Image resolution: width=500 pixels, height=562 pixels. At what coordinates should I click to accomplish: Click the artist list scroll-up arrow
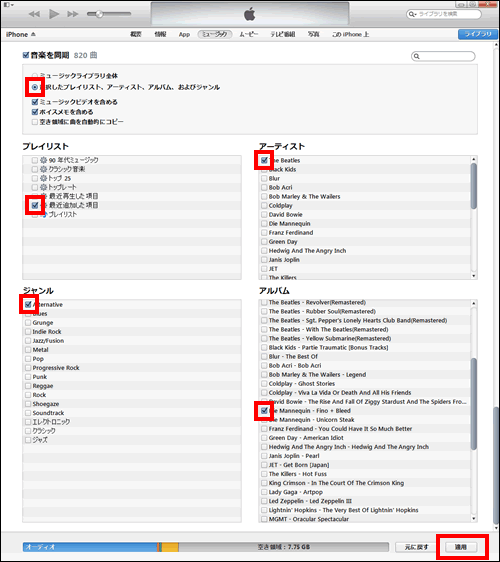click(474, 159)
